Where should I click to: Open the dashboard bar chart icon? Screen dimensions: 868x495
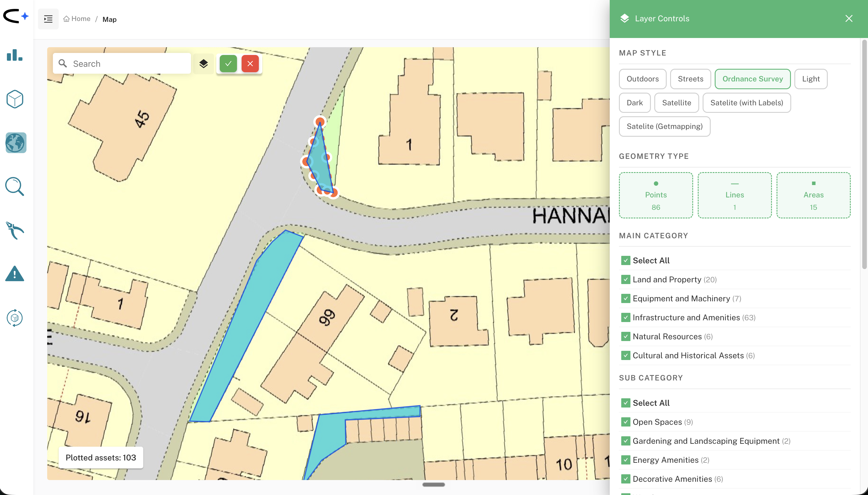pyautogui.click(x=15, y=55)
